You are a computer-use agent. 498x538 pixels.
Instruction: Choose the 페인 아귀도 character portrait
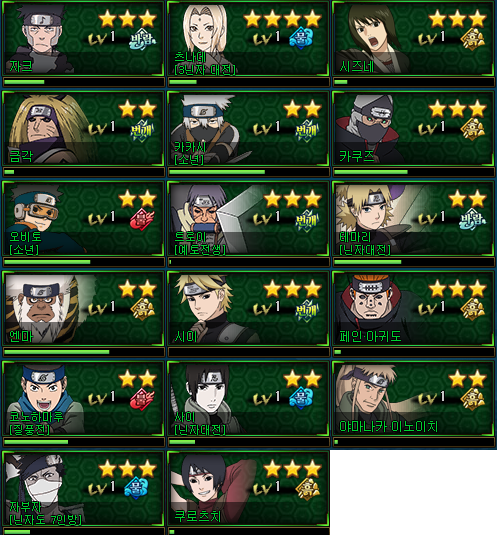click(371, 309)
